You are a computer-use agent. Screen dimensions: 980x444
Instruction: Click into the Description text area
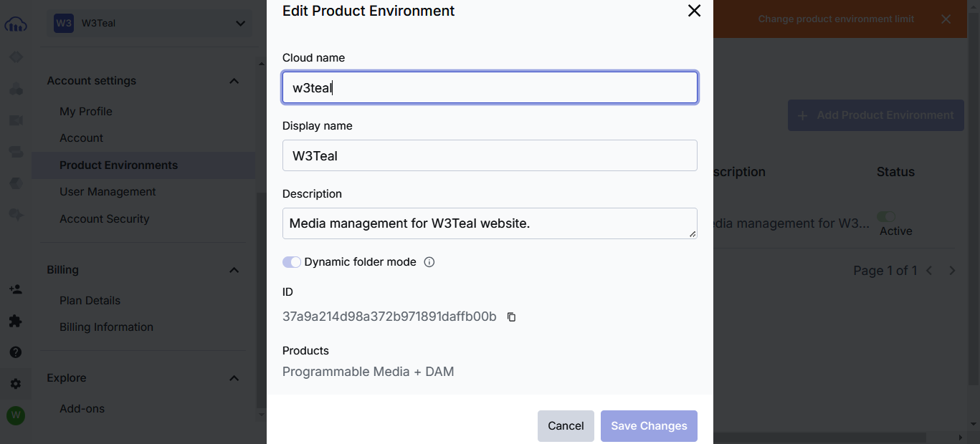pos(490,223)
